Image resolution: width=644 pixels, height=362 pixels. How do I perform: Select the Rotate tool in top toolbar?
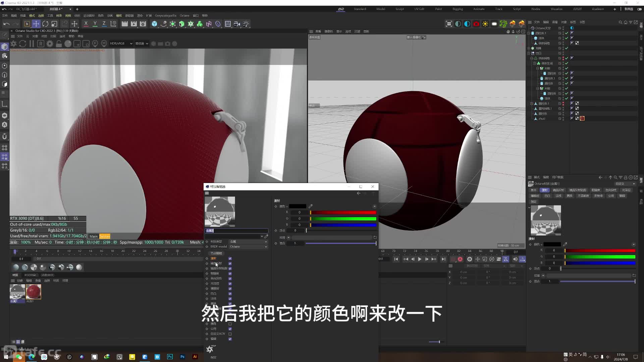coord(45,24)
